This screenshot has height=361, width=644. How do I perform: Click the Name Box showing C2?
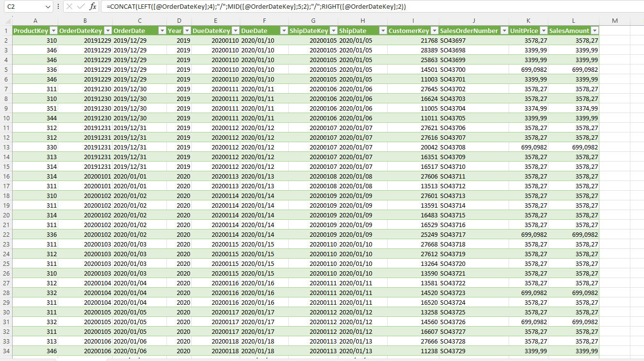[24, 7]
